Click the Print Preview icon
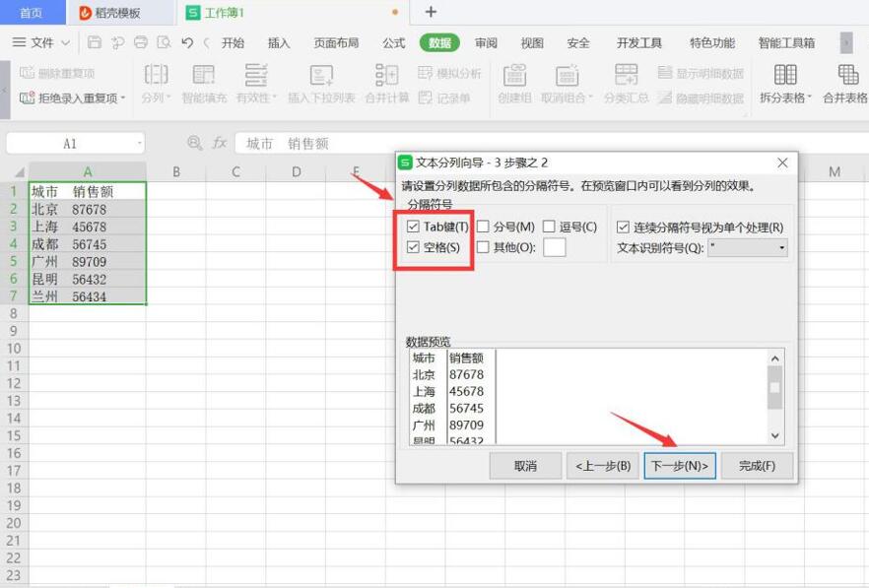The image size is (869, 588). point(164,42)
